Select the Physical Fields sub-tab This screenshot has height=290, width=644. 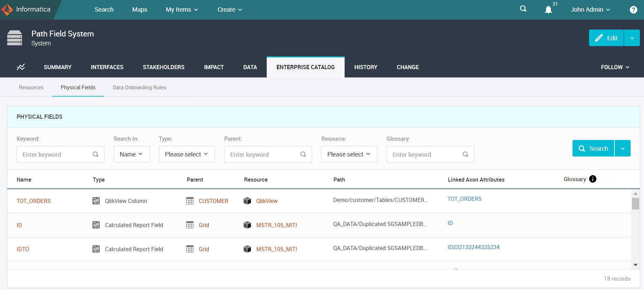click(78, 87)
